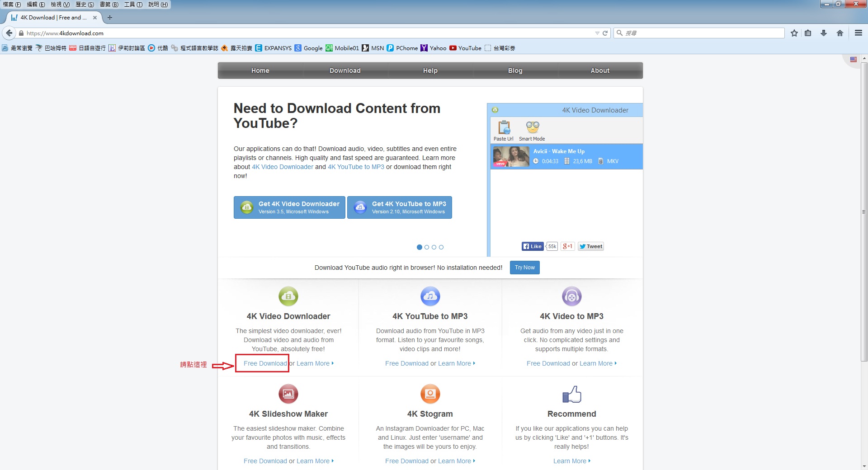This screenshot has height=470, width=868.
Task: Open the 說明 (H) menu
Action: tap(158, 4)
